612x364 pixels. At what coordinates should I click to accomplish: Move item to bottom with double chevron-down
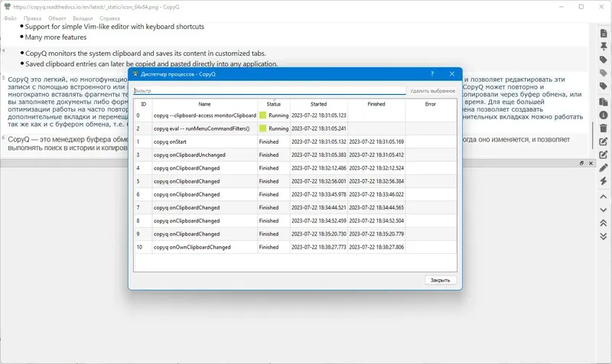point(603,236)
